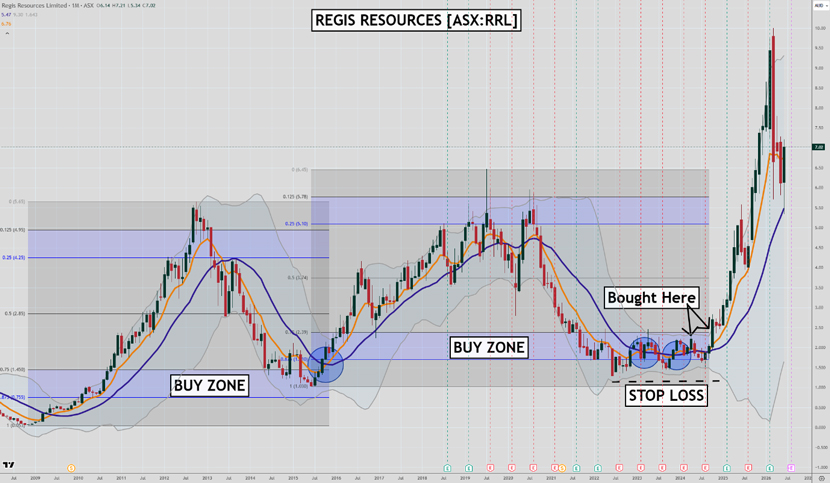Open the green earnings marker at 2025

727,468
